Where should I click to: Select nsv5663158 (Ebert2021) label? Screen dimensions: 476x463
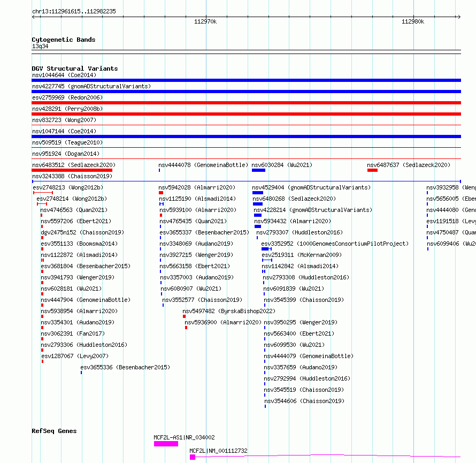pyautogui.click(x=195, y=266)
